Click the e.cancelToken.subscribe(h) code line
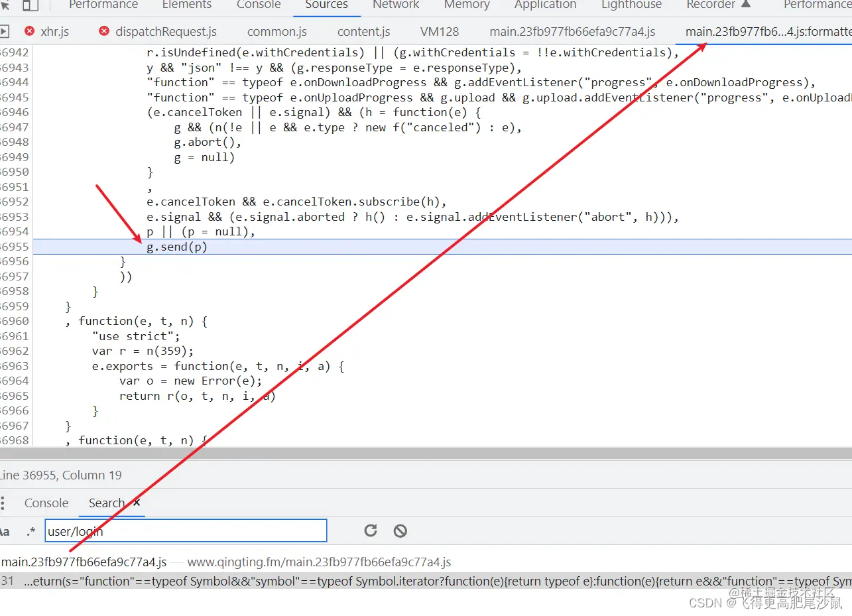This screenshot has height=616, width=852. pos(297,202)
